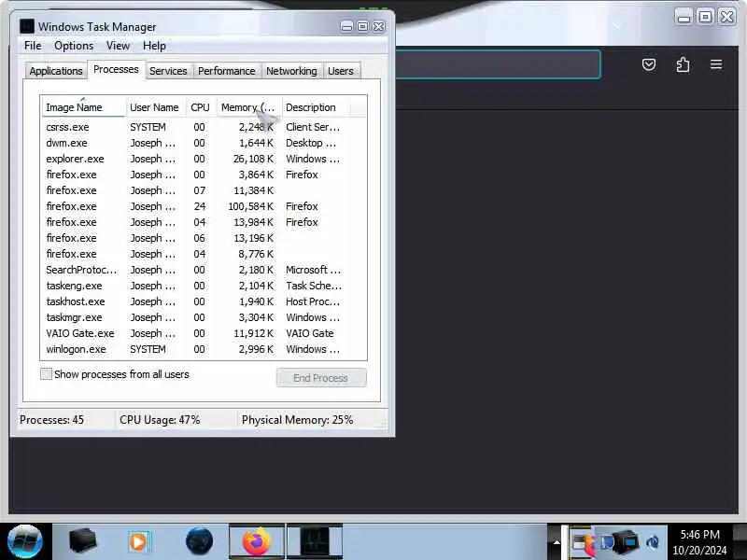The height and width of the screenshot is (560, 747).
Task: Open Pocket icon in Firefox toolbar
Action: (649, 64)
